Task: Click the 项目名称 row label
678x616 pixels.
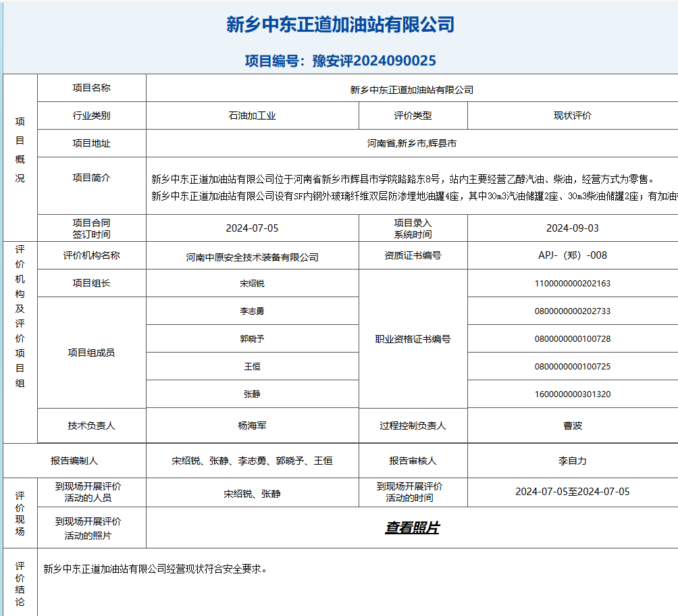Action: (x=92, y=88)
